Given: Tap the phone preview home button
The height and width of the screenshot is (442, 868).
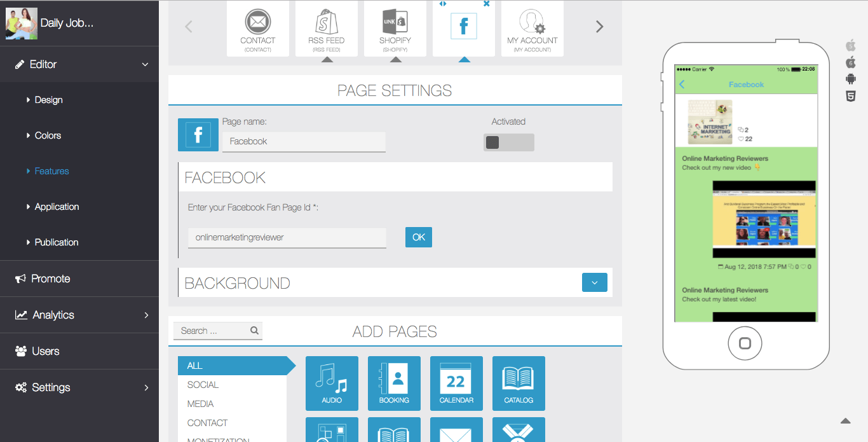Looking at the screenshot, I should (x=745, y=344).
